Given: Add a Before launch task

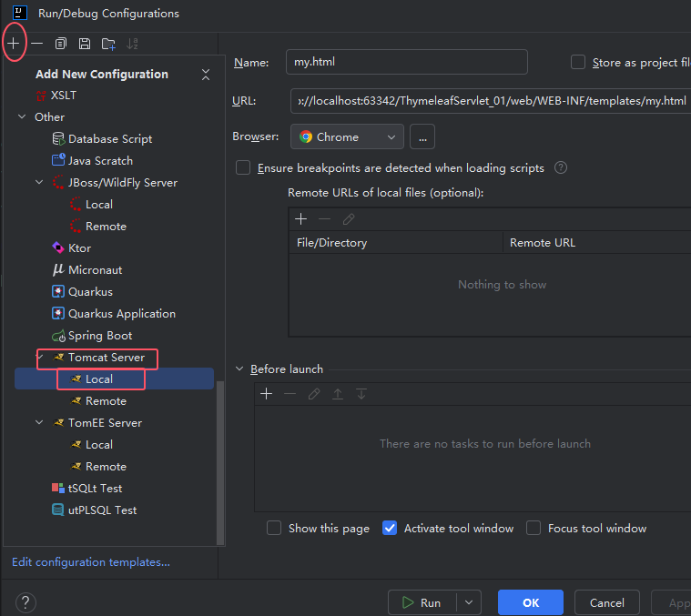Looking at the screenshot, I should point(266,394).
